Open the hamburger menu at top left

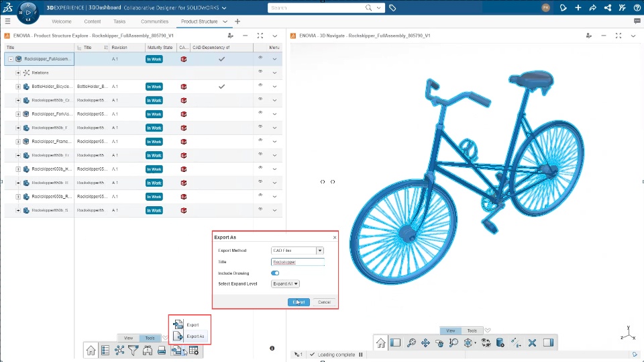(x=7, y=21)
